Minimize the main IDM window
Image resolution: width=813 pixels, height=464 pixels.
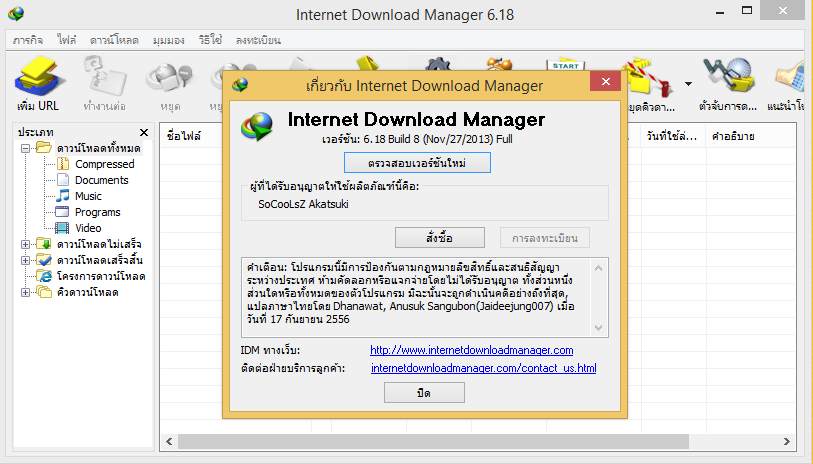pyautogui.click(x=720, y=11)
